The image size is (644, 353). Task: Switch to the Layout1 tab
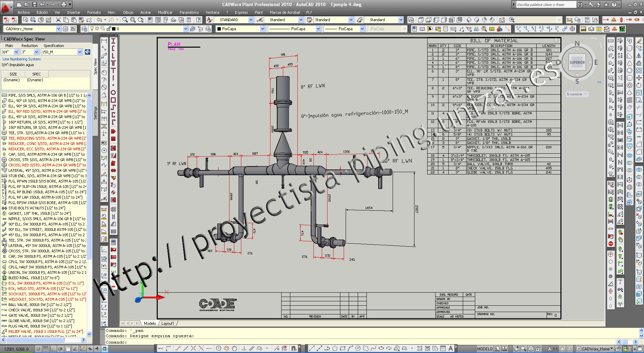(168, 323)
